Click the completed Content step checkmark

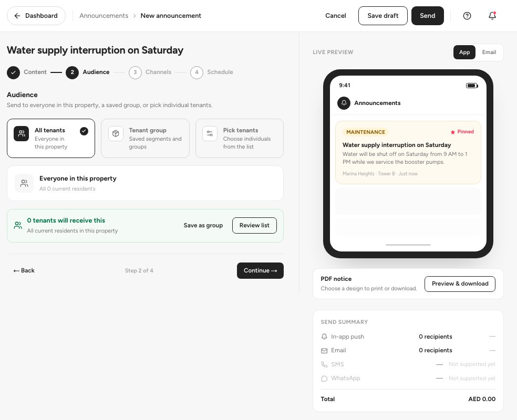[13, 72]
